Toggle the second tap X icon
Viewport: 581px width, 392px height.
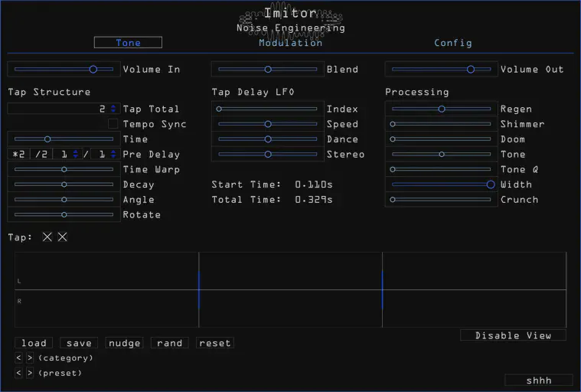[62, 237]
